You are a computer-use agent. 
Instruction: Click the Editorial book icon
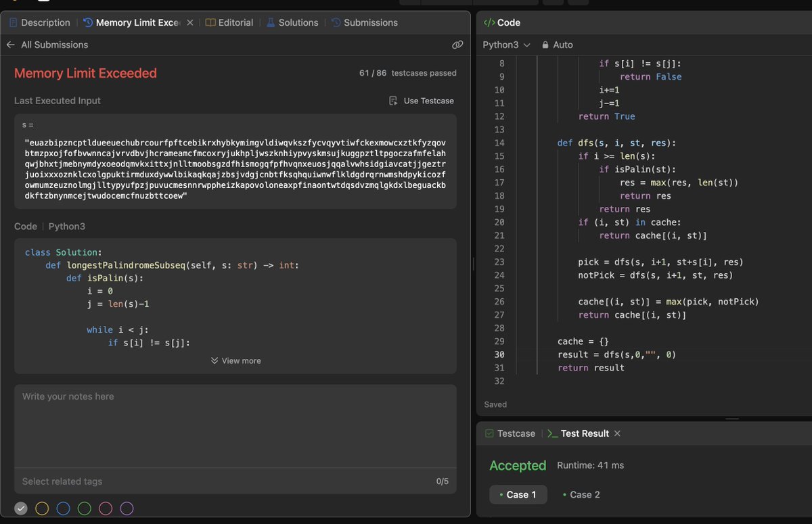pyautogui.click(x=210, y=22)
